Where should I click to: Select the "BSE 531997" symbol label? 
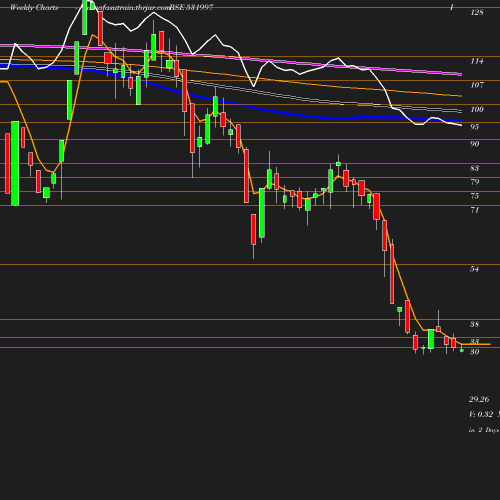click(191, 8)
